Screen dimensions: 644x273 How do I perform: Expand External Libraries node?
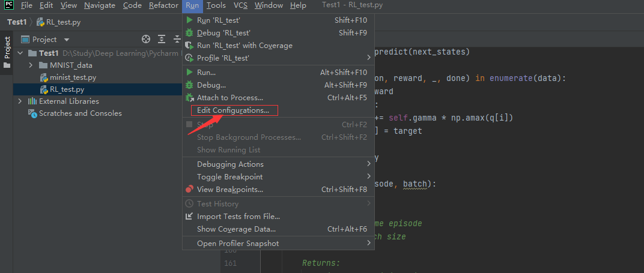[20, 101]
